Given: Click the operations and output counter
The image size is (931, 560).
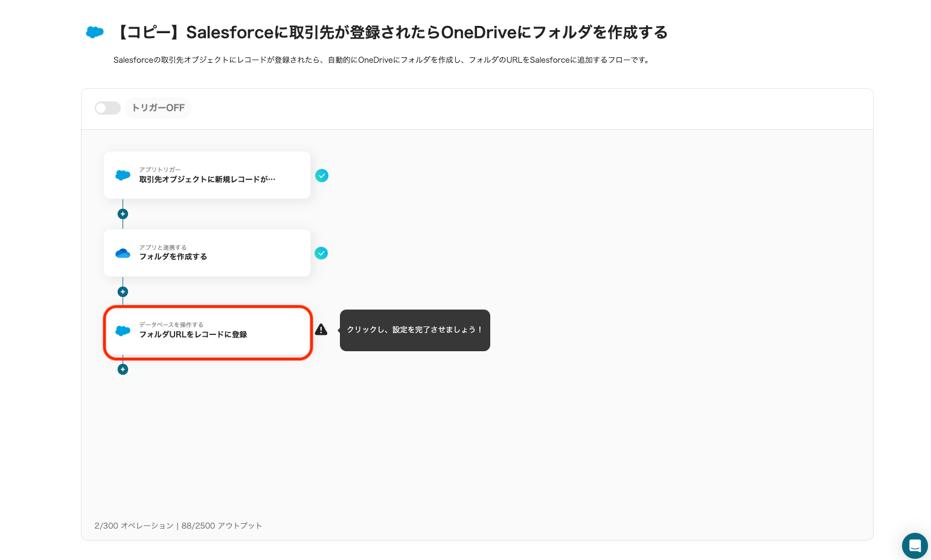Looking at the screenshot, I should pyautogui.click(x=178, y=526).
